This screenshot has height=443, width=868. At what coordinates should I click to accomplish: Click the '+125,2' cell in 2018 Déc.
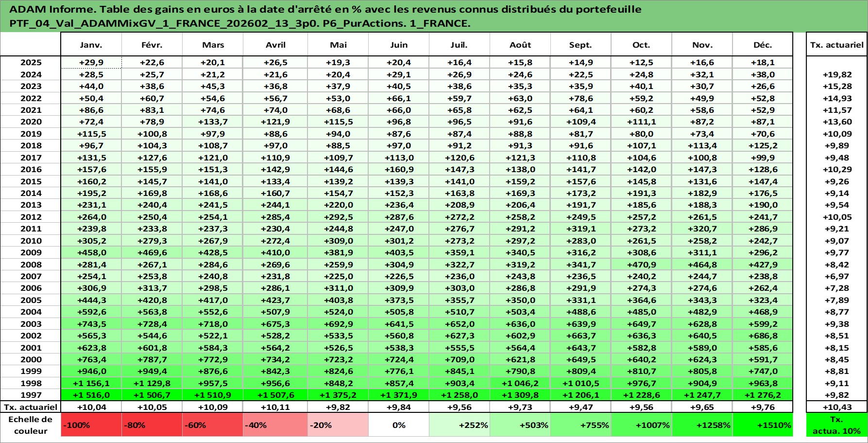[x=763, y=145]
